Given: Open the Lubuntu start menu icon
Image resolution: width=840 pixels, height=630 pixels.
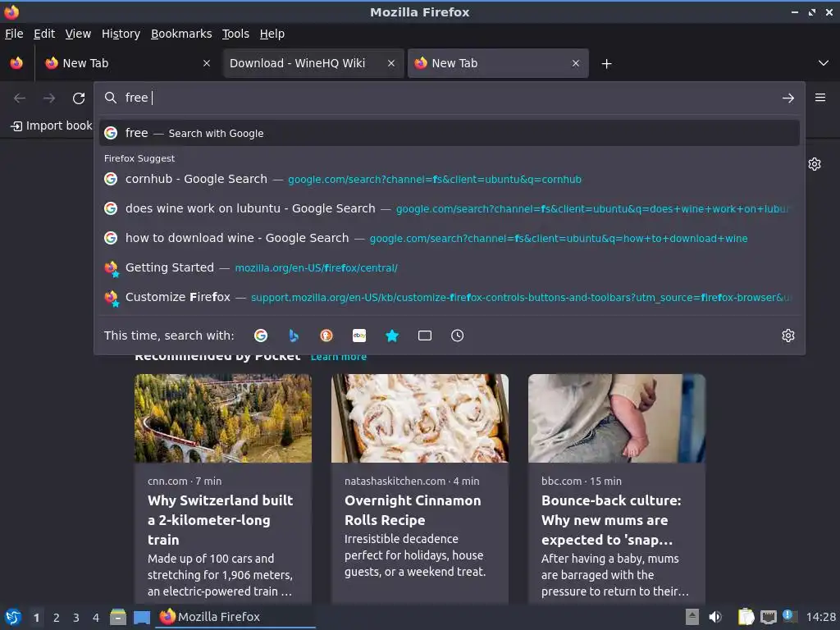Looking at the screenshot, I should pos(13,617).
